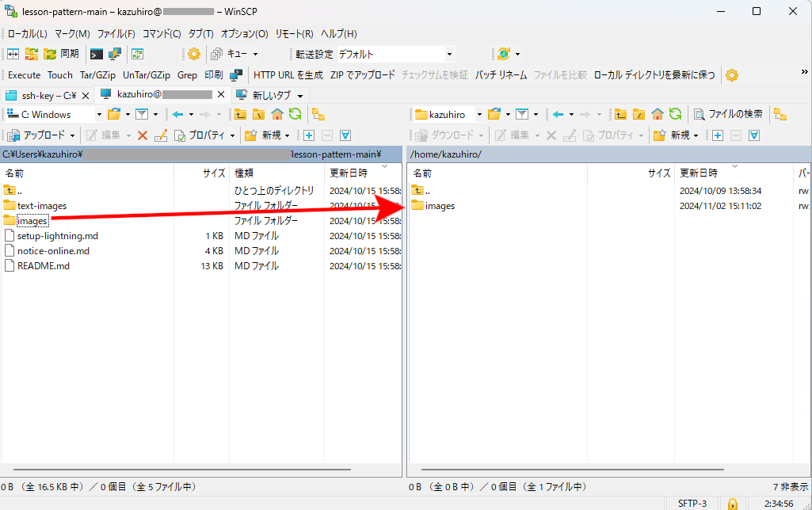Open the コマンド(C) menu
This screenshot has width=812, height=510.
(162, 34)
